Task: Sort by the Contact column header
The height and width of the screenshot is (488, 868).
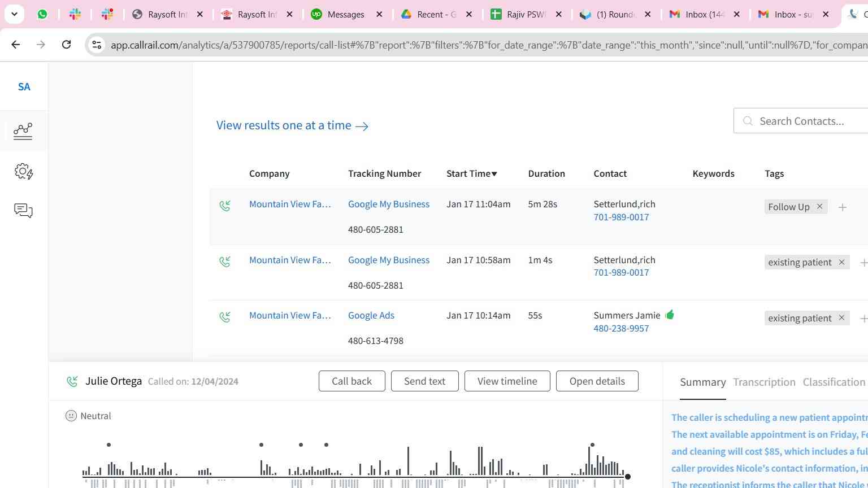Action: (x=610, y=173)
